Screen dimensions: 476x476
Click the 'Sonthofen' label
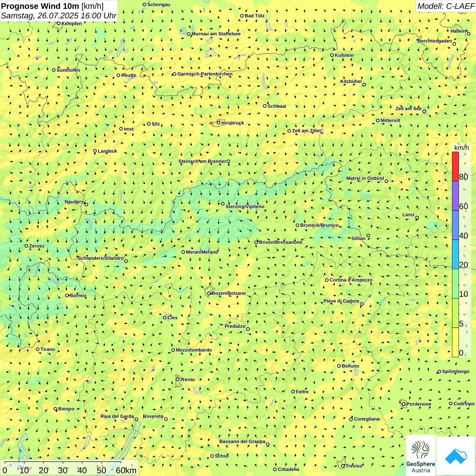pos(68,70)
